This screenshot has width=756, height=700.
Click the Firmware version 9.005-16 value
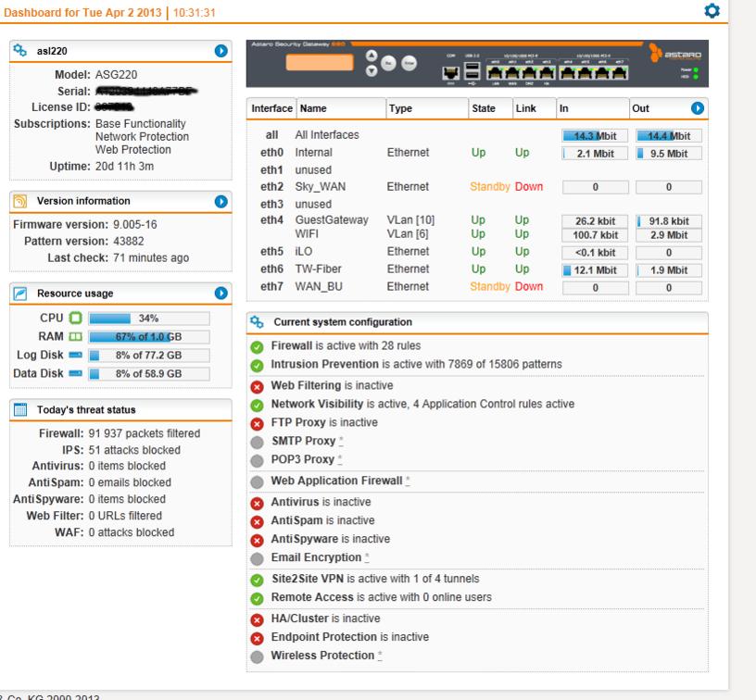coord(135,224)
